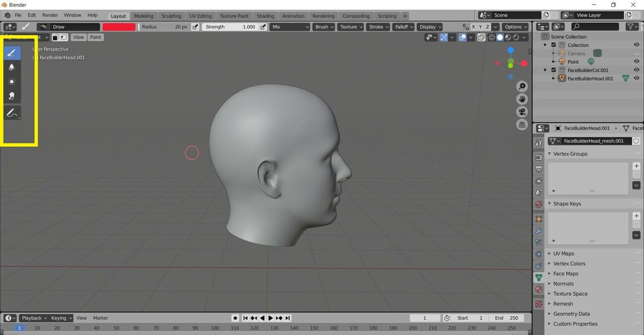Open the Render menu

tap(50, 16)
